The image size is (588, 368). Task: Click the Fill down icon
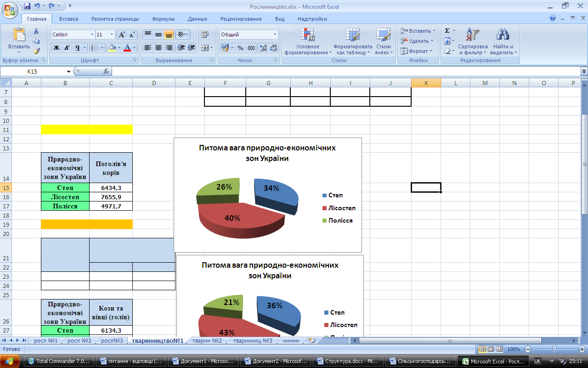click(447, 41)
